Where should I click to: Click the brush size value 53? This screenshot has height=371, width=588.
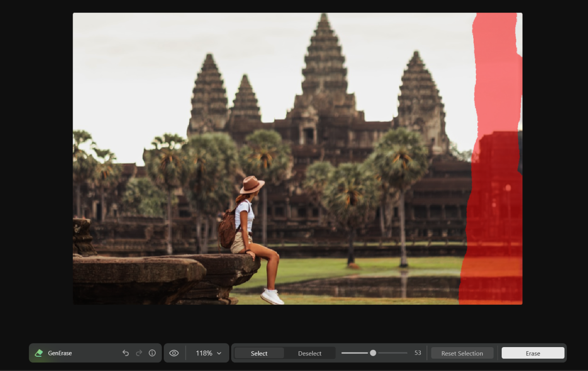[418, 353]
